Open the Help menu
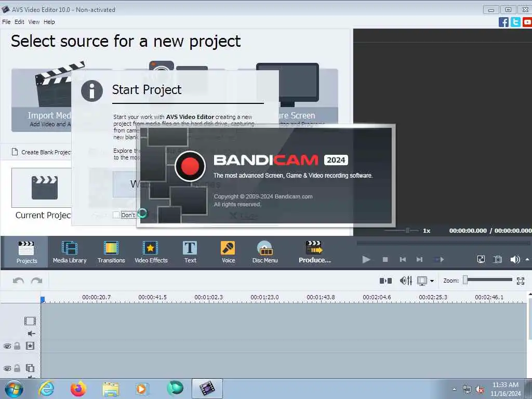This screenshot has height=399, width=532. tap(49, 22)
